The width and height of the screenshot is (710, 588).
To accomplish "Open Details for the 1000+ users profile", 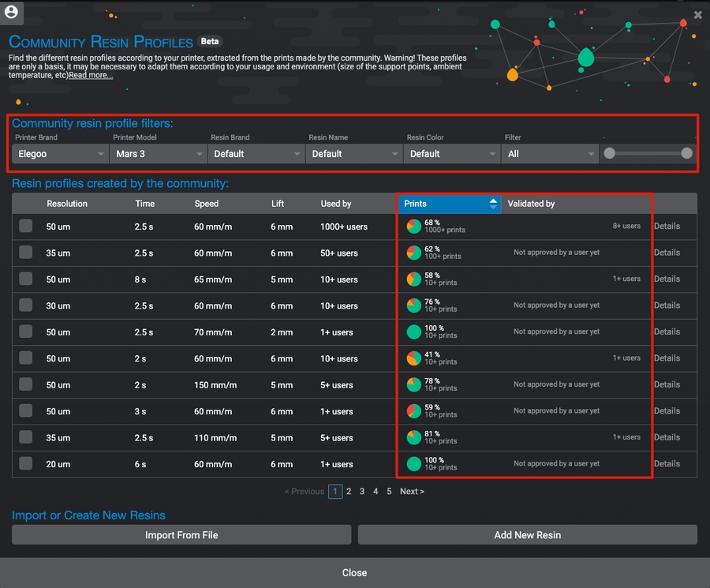I will tap(667, 227).
